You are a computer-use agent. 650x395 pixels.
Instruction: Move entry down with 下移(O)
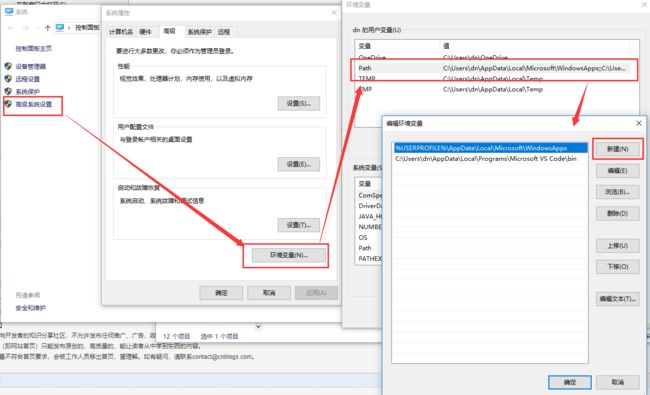pyautogui.click(x=618, y=267)
